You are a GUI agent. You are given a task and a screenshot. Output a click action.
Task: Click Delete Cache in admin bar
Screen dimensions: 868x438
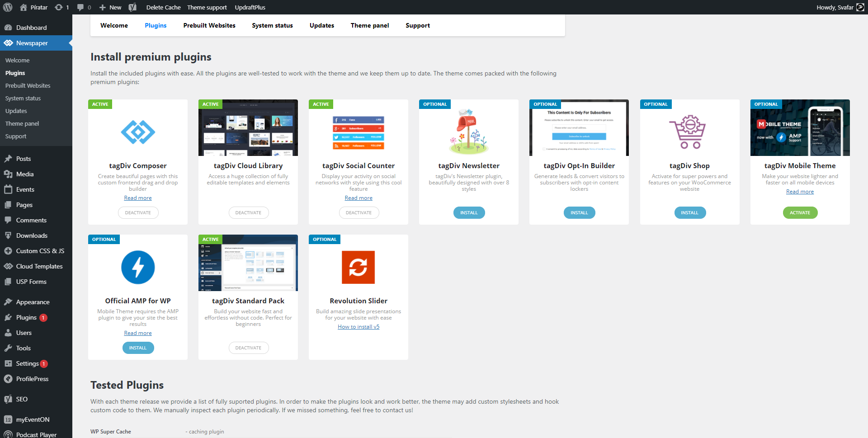click(163, 7)
